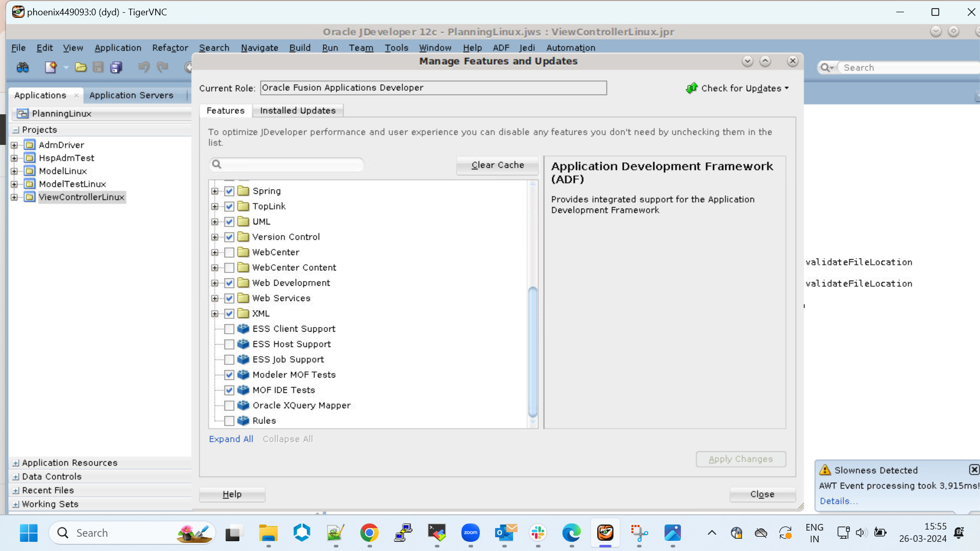Image resolution: width=980 pixels, height=551 pixels.
Task: Click the Open file toolbar icon
Action: tap(81, 67)
